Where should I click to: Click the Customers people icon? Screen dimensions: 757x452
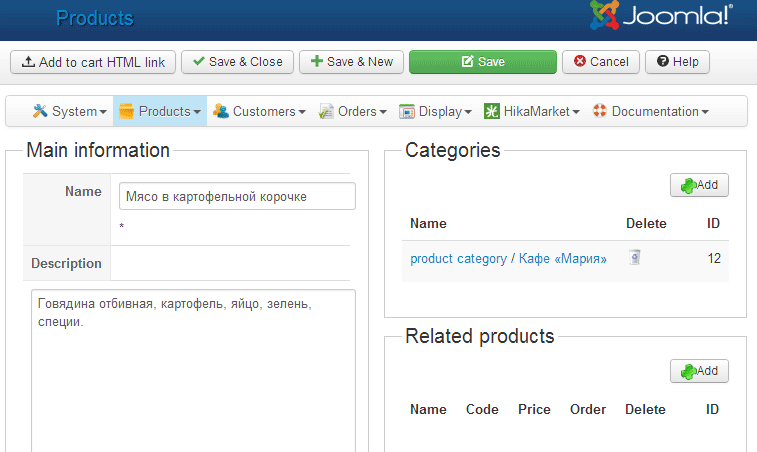click(221, 111)
